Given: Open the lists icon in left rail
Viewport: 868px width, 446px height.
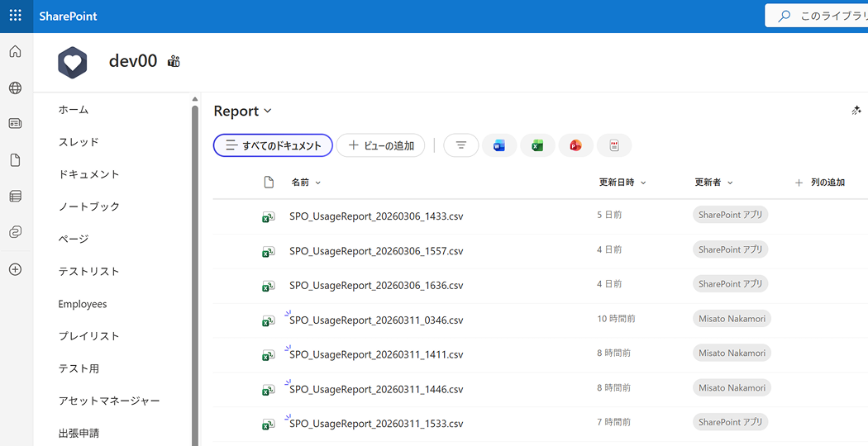Looking at the screenshot, I should [x=15, y=197].
